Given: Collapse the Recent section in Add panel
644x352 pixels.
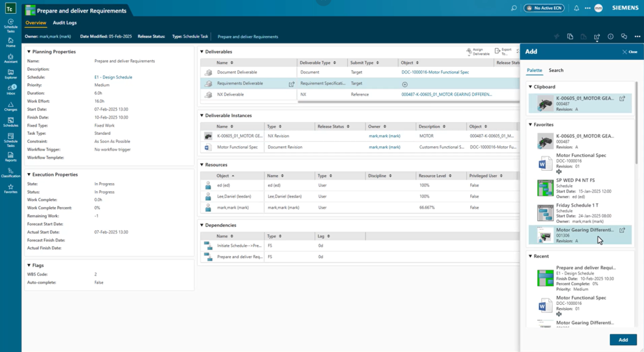Looking at the screenshot, I should pos(530,256).
